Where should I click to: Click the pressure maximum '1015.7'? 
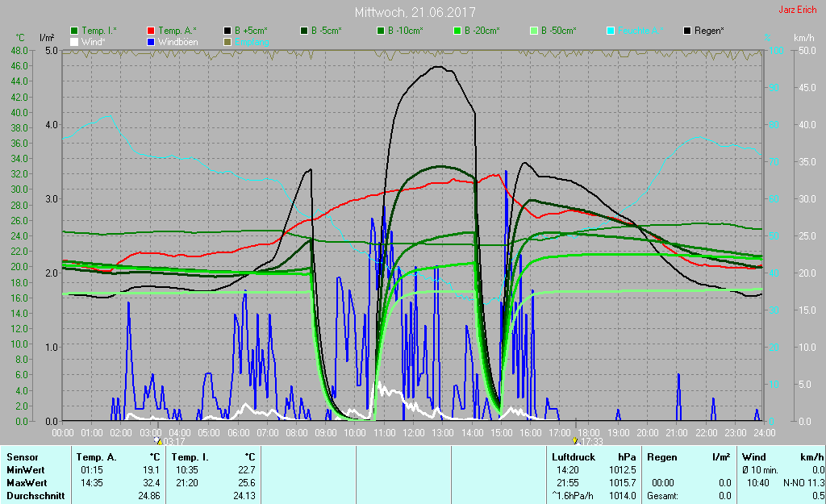(x=623, y=482)
